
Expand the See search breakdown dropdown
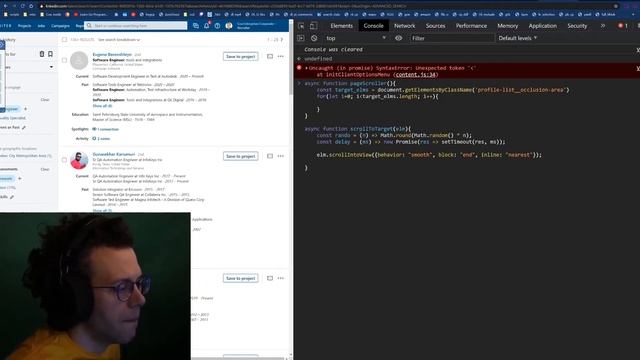coord(119,40)
